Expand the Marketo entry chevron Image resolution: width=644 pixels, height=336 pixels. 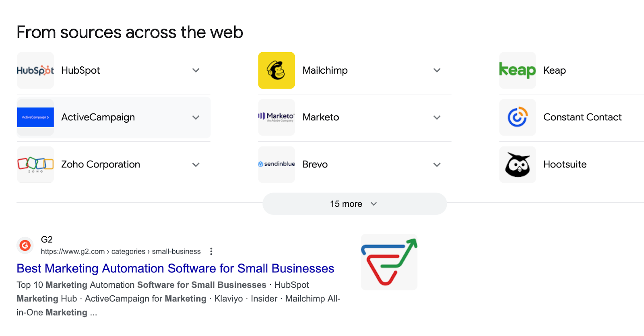(437, 117)
